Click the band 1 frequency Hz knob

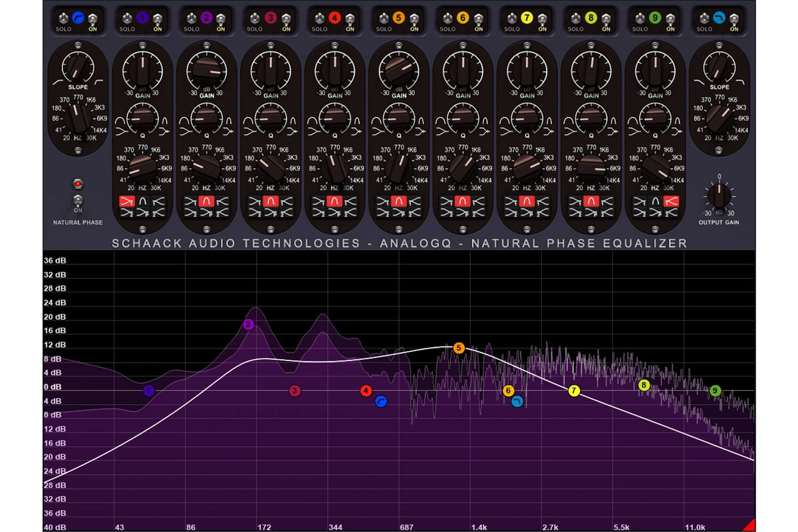pos(142,168)
